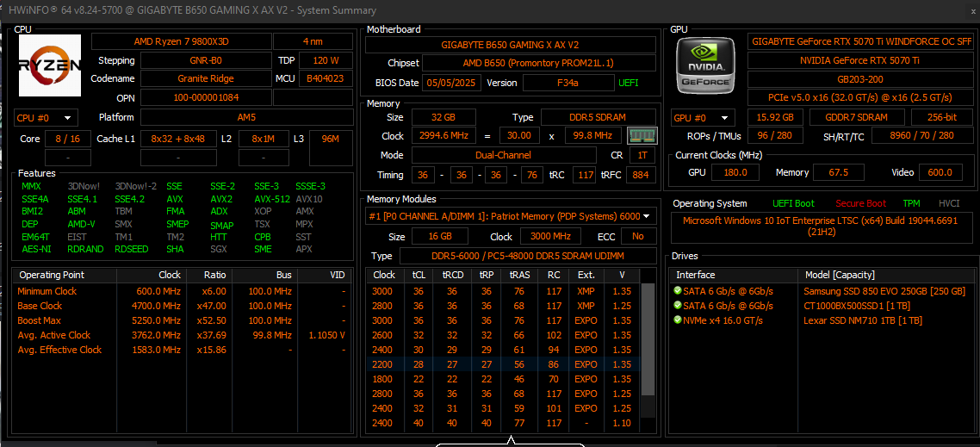Click the 1T command rate field
Screen dimensions: 980x447
pyautogui.click(x=642, y=155)
